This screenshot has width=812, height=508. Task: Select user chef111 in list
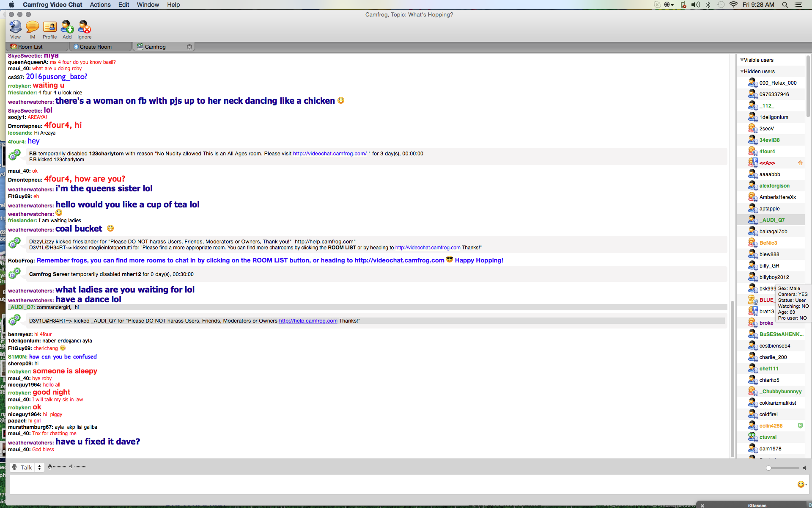(x=770, y=368)
